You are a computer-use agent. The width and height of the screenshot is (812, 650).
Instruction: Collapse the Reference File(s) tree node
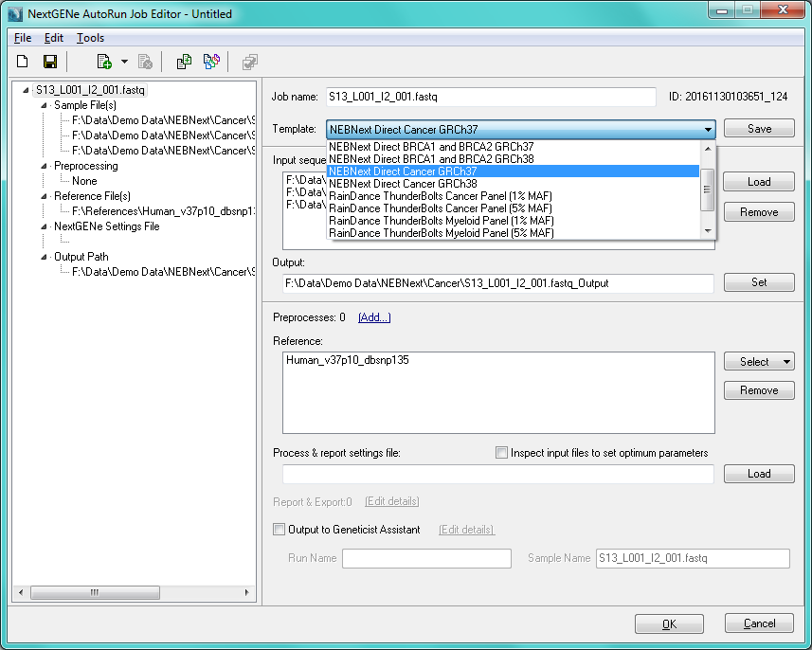pos(44,196)
